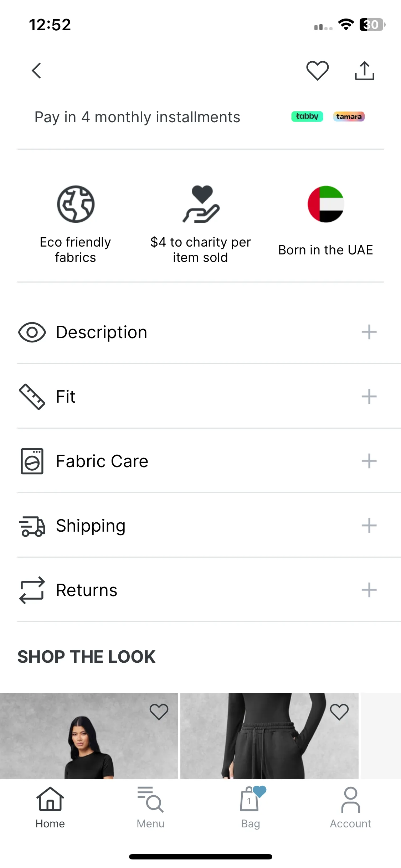Favorite the black sweatpants look item

coord(339,712)
